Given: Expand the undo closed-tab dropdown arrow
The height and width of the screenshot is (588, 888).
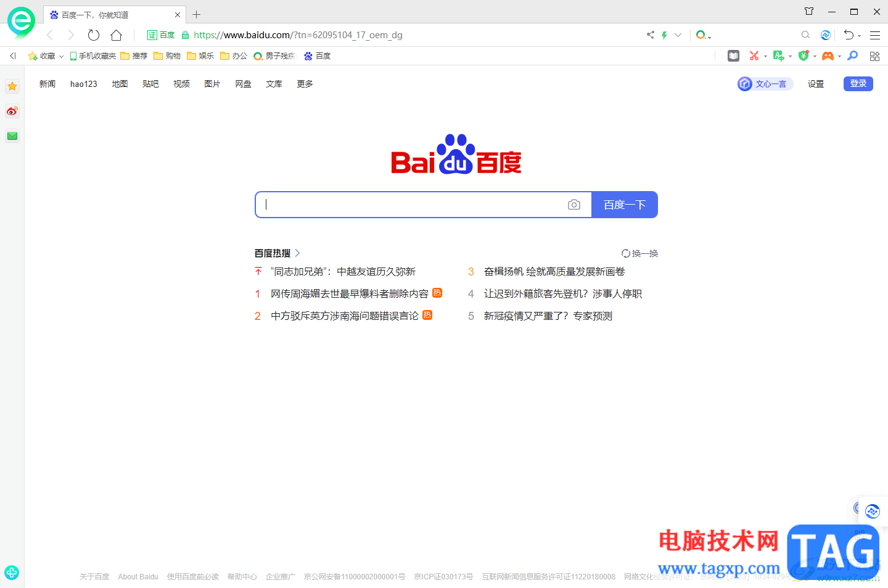Looking at the screenshot, I should pyautogui.click(x=859, y=36).
